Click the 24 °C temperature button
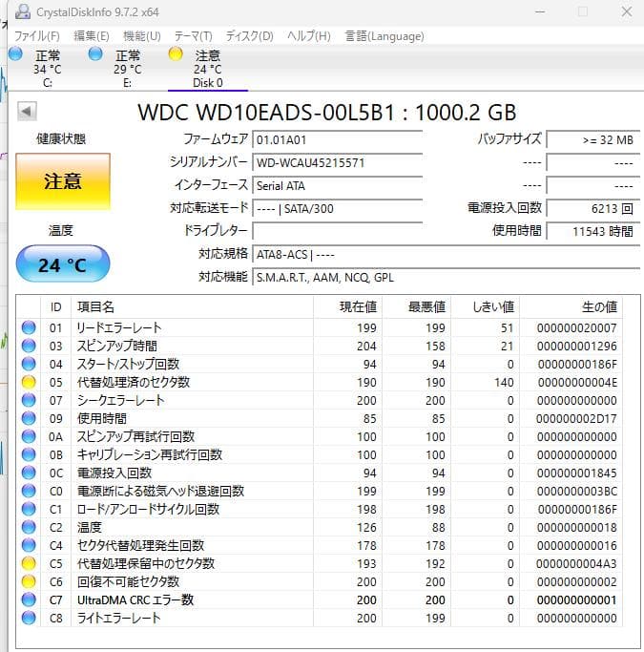The width and height of the screenshot is (644, 652). [x=63, y=263]
